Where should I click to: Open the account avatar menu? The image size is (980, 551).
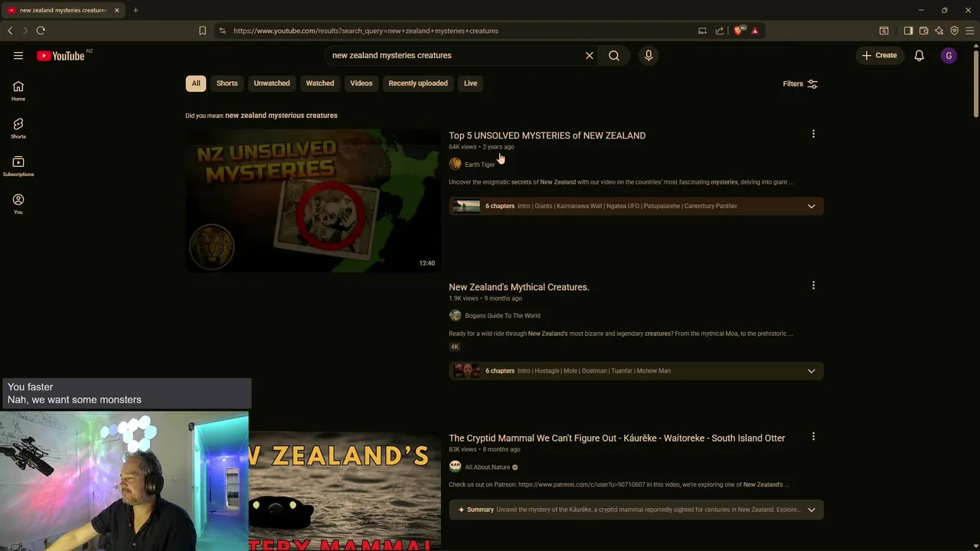coord(949,56)
